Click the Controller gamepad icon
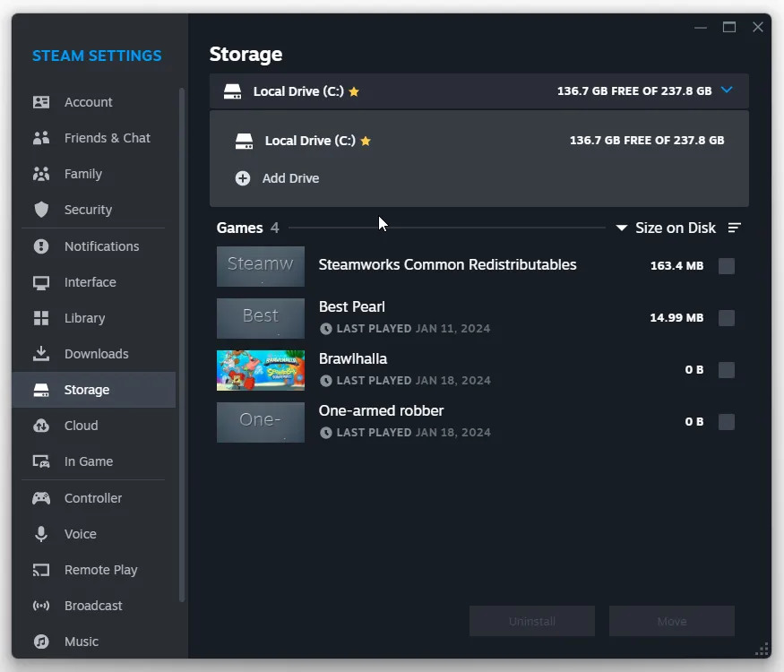Viewport: 784px width, 672px height. pos(41,498)
